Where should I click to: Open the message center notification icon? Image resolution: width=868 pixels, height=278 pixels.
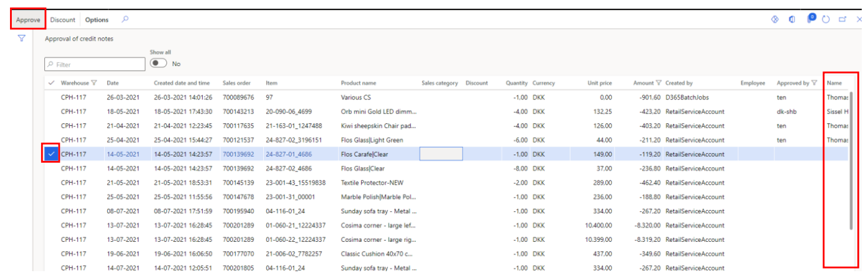811,19
